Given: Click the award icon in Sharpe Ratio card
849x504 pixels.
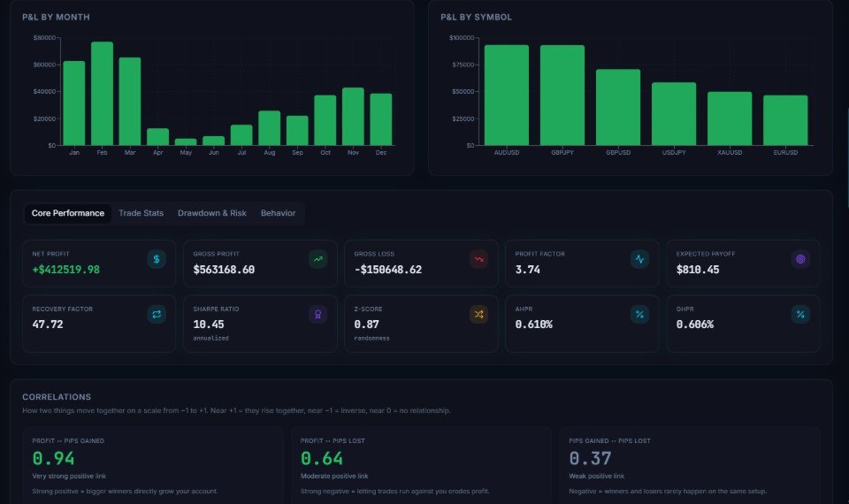Looking at the screenshot, I should click(317, 315).
